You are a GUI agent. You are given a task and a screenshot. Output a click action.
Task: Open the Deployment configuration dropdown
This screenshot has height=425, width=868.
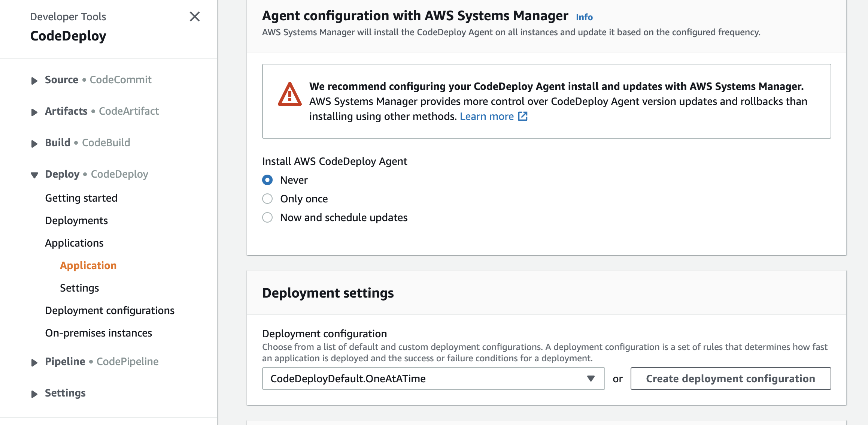[433, 379]
